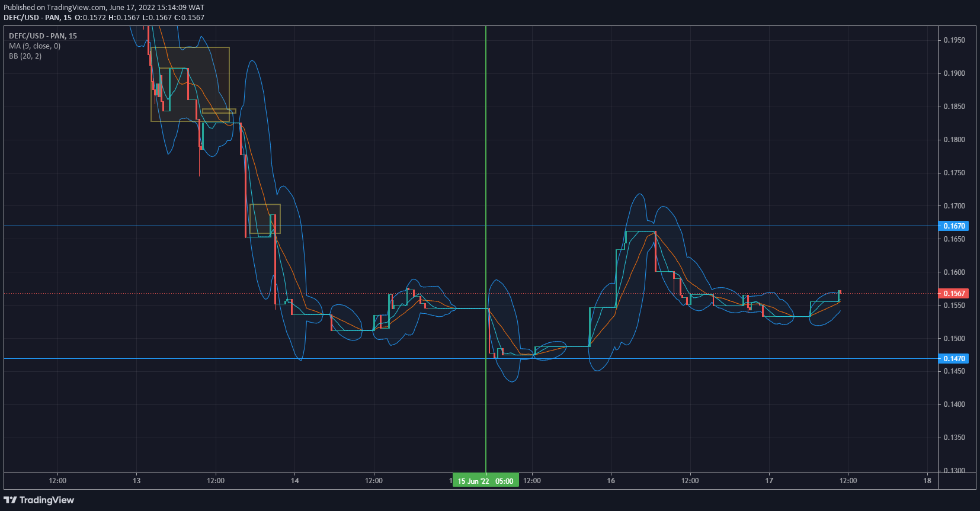Select the green 15 Jun '22 05:00 time marker

486,481
